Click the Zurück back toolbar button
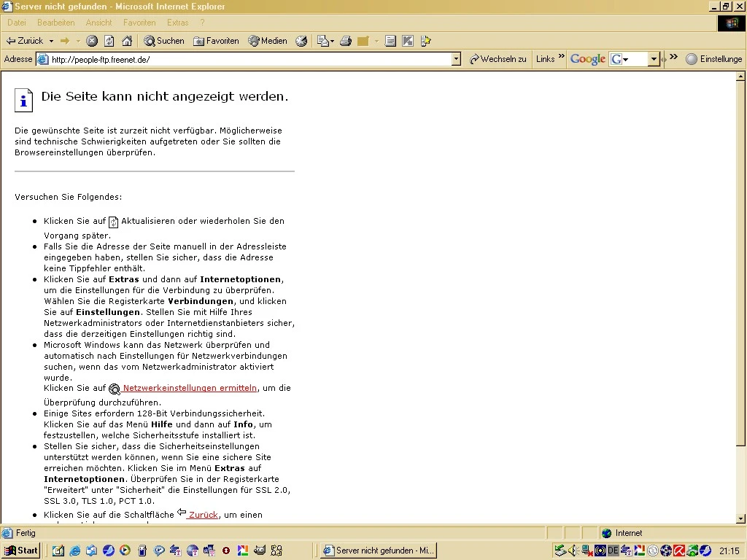 pos(24,41)
